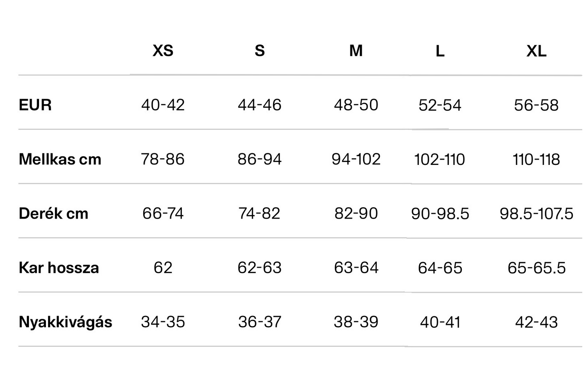Screen dimensions: 588x379
Task: Select the Kar hossza row label
Action: point(59,268)
